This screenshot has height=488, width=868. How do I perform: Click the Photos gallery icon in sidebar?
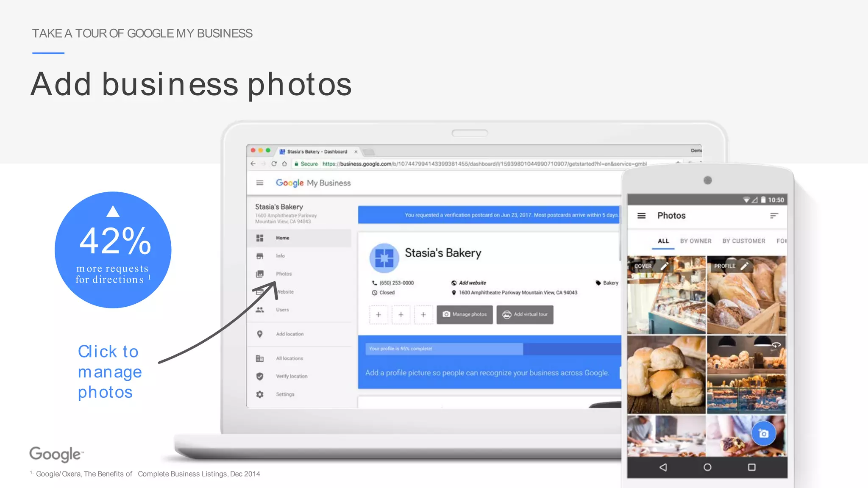click(260, 274)
